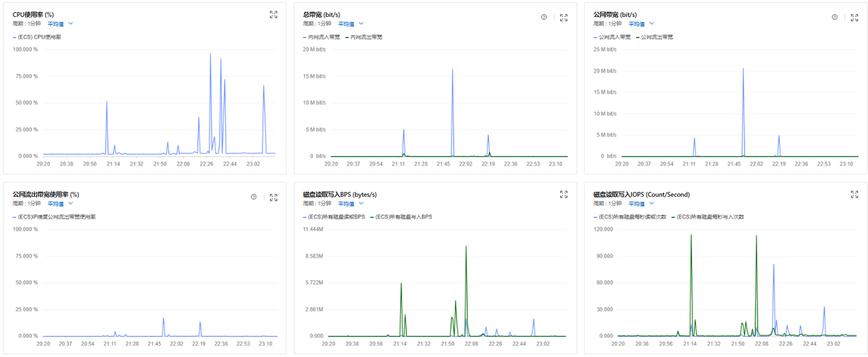Toggle (ECS)所有磁盘每秒读取次数 legend series

pyautogui.click(x=630, y=217)
